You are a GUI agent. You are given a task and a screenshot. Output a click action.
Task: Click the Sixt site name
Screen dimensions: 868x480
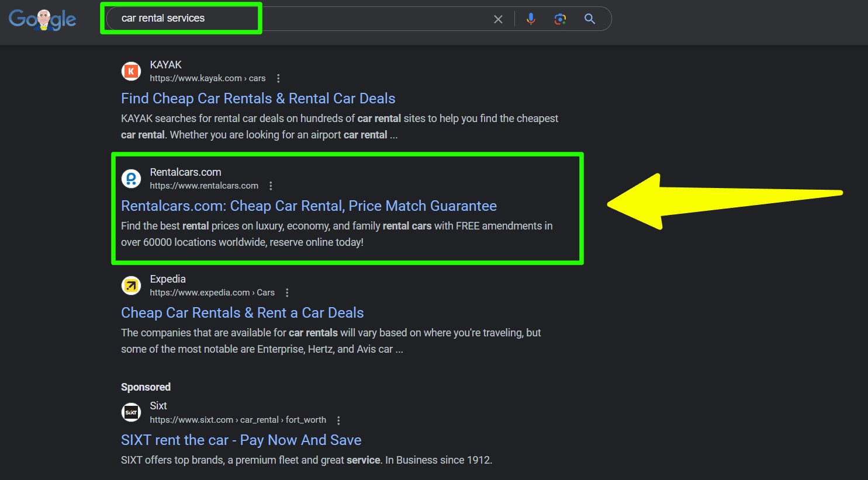click(x=158, y=406)
